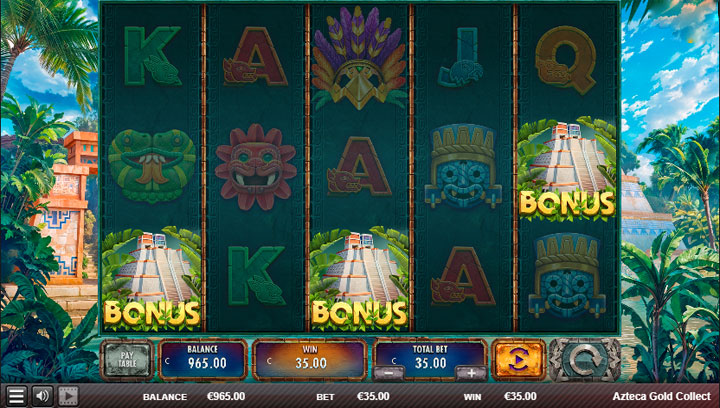
Task: Click the golden Q symbol
Action: point(565,60)
